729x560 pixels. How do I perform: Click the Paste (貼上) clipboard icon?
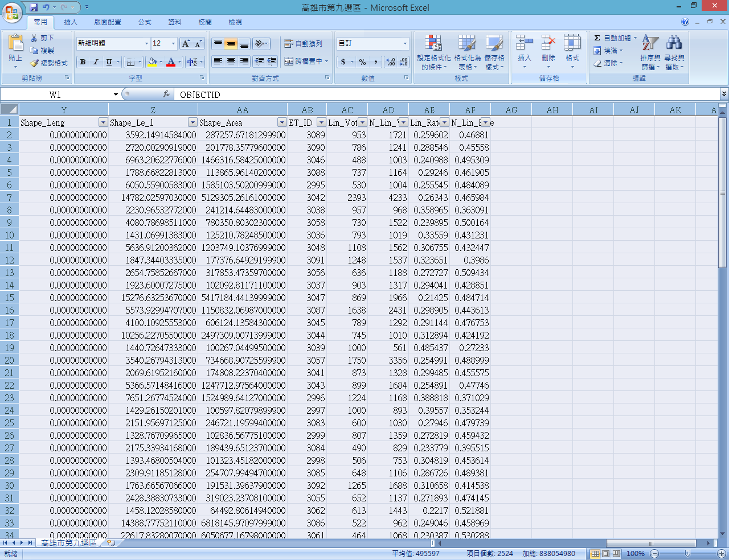pyautogui.click(x=15, y=44)
